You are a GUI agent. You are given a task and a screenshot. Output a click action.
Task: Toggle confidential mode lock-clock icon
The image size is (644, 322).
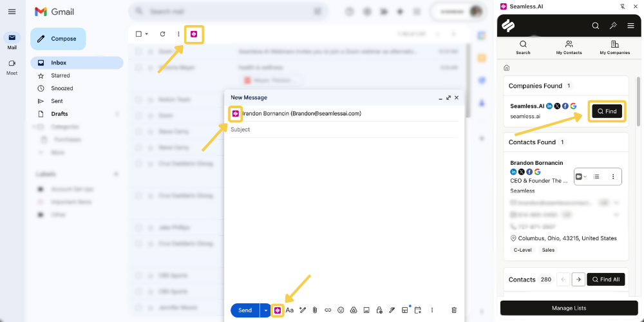click(379, 310)
